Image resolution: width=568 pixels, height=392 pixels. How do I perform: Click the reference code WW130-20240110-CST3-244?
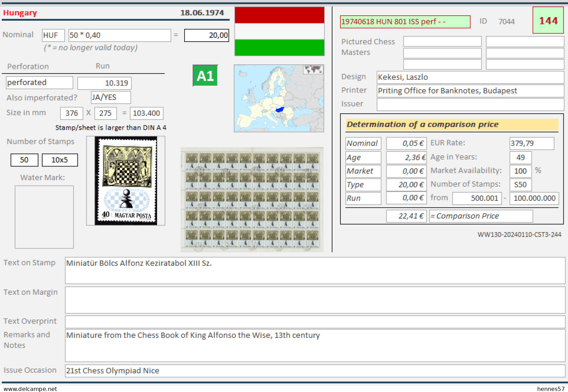click(x=519, y=235)
